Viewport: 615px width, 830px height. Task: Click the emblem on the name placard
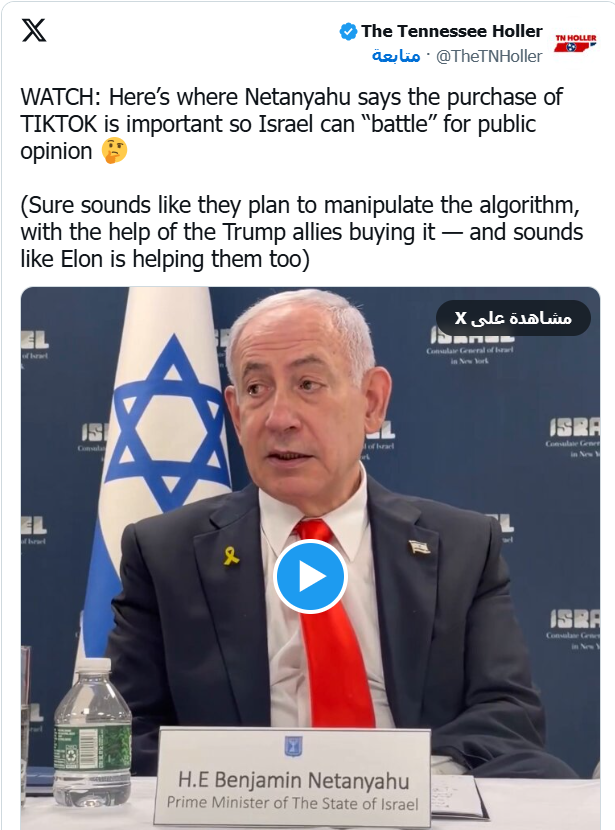(x=293, y=747)
